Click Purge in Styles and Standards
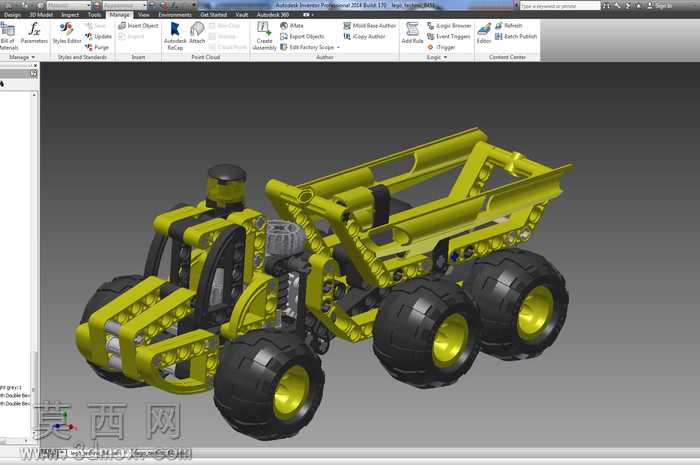The height and width of the screenshot is (465, 700). pos(97,47)
